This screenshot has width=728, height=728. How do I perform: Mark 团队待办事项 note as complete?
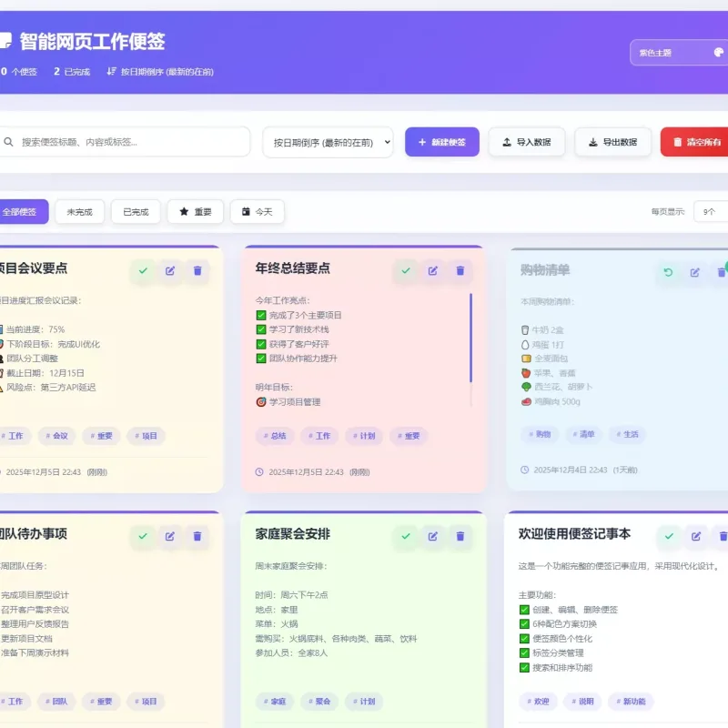pyautogui.click(x=143, y=536)
